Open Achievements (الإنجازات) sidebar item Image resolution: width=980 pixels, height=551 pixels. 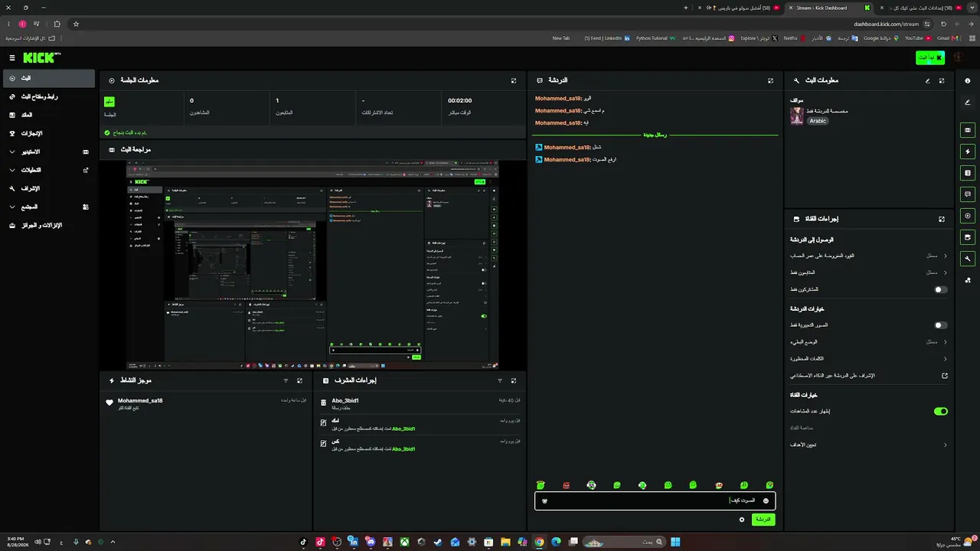pyautogui.click(x=48, y=133)
